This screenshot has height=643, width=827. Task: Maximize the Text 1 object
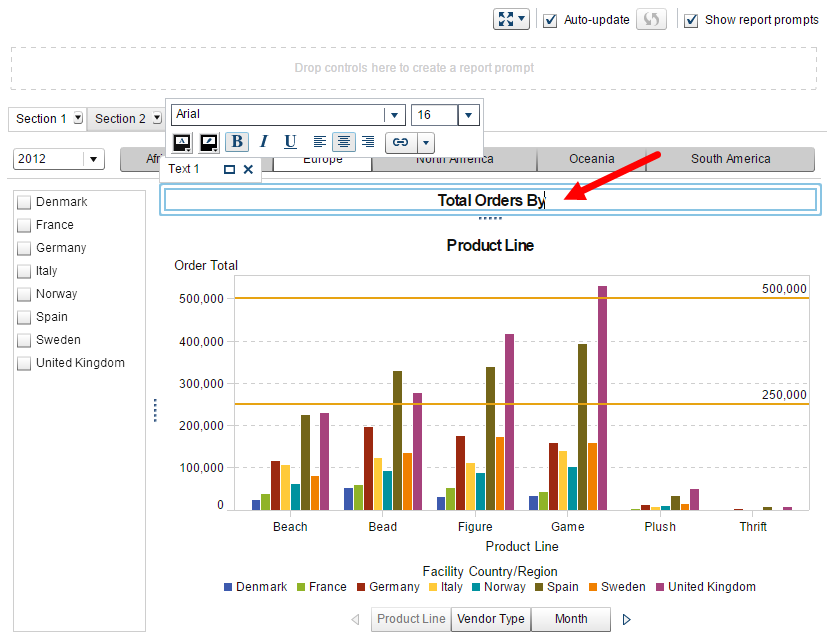coord(229,170)
